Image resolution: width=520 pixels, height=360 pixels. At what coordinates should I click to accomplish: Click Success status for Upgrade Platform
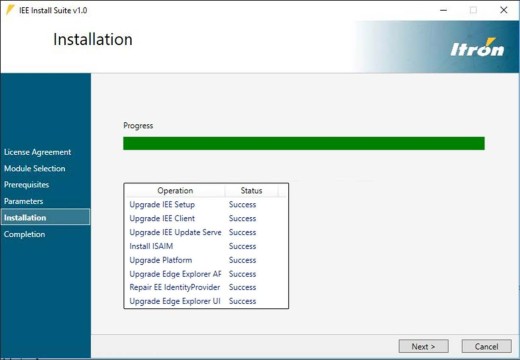tap(242, 260)
